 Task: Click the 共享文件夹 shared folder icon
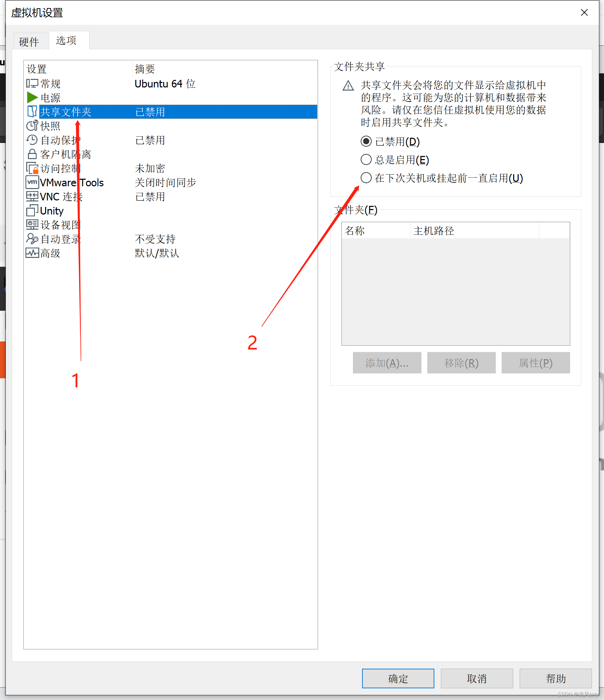pyautogui.click(x=32, y=112)
